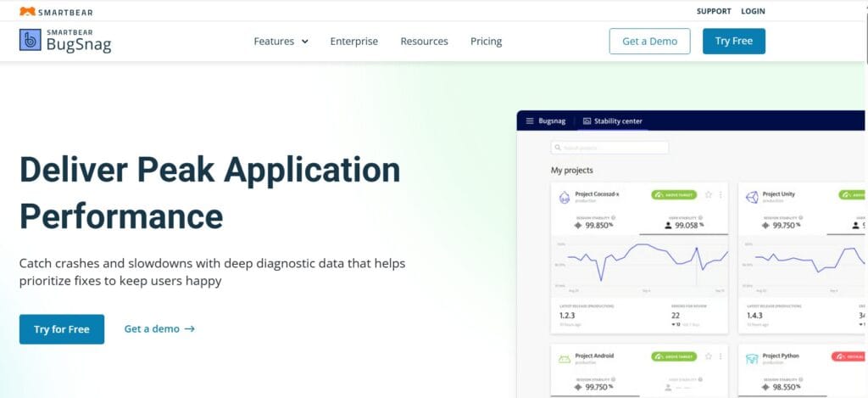
Task: Click the Project Unity icon
Action: pos(751,196)
